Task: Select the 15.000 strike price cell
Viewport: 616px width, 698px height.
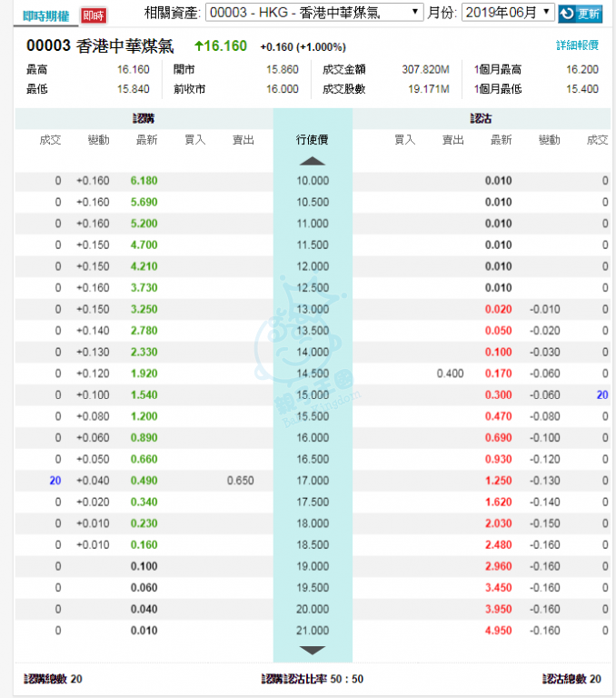Action: click(312, 395)
